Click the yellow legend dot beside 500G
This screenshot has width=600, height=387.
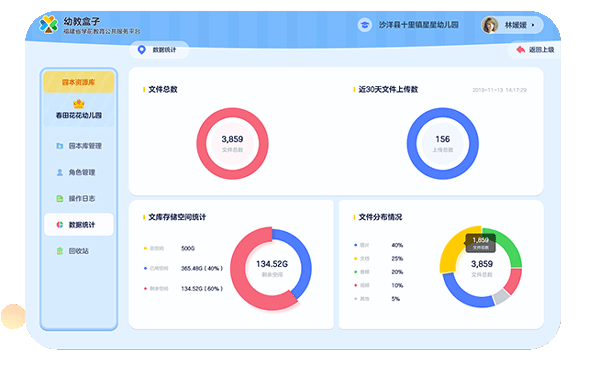coord(145,248)
